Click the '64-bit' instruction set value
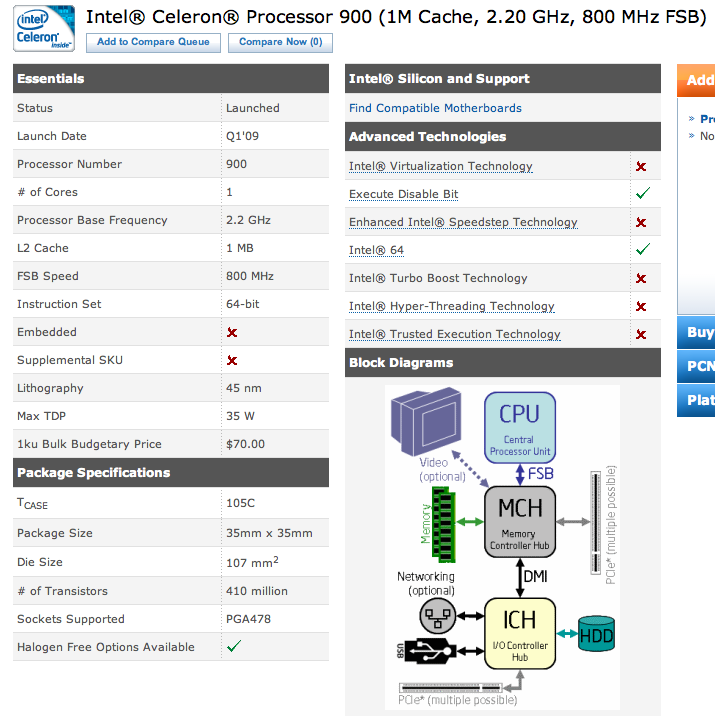 click(242, 304)
